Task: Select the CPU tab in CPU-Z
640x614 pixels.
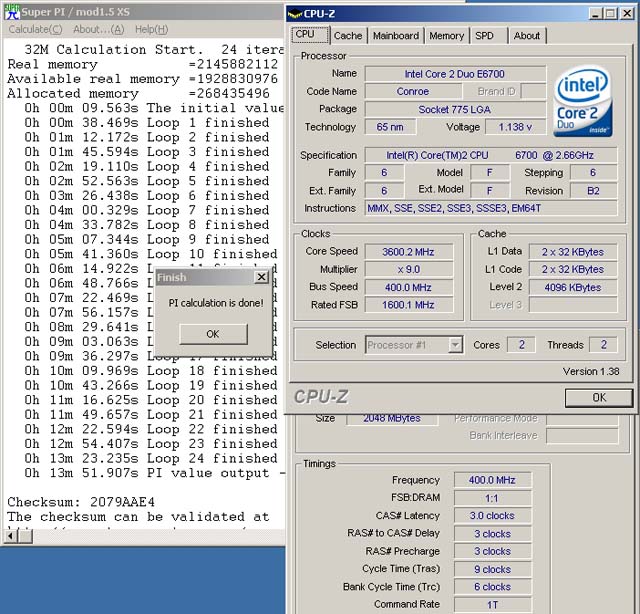Action: tap(310, 35)
